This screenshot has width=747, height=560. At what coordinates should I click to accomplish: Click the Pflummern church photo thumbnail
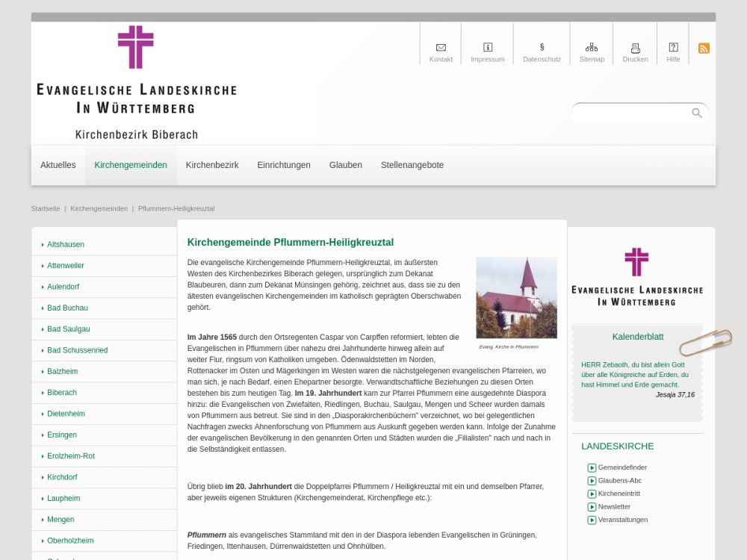pyautogui.click(x=516, y=298)
